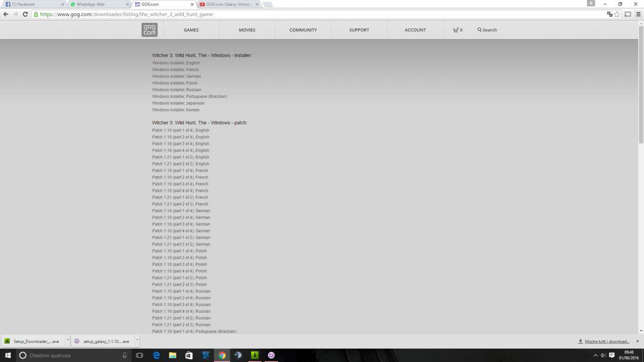Close the GOG.com Galaxy YouTube tab
The height and width of the screenshot is (362, 644).
[x=257, y=4]
